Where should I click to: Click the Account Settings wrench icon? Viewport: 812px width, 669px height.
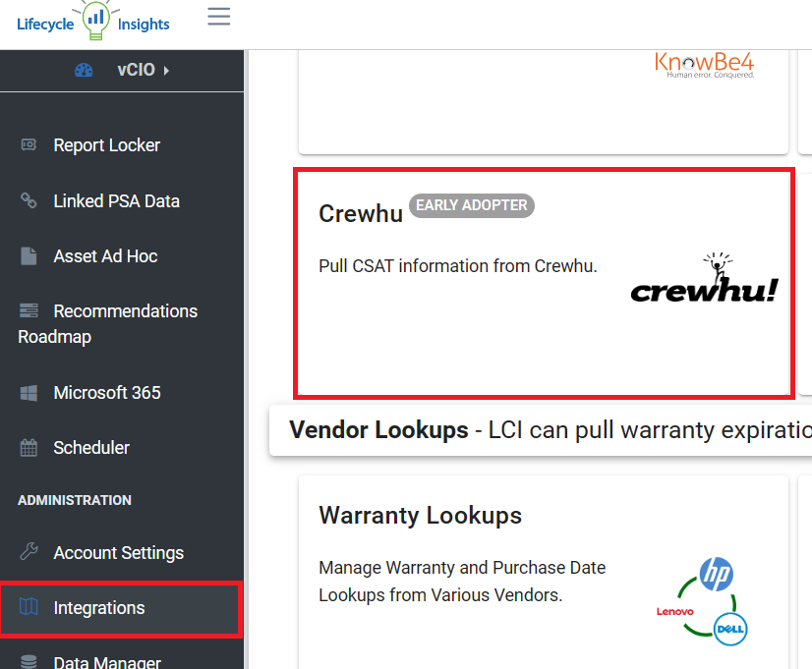(x=29, y=552)
